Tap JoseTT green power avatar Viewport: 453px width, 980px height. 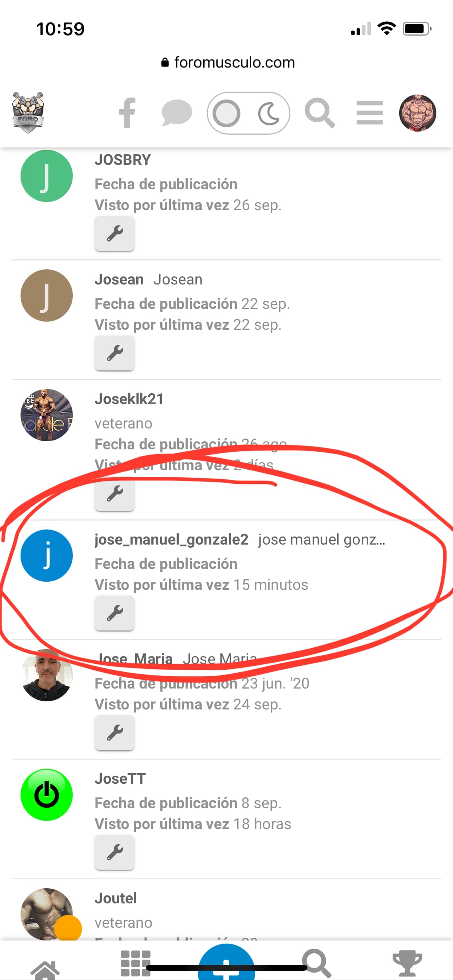tap(46, 795)
